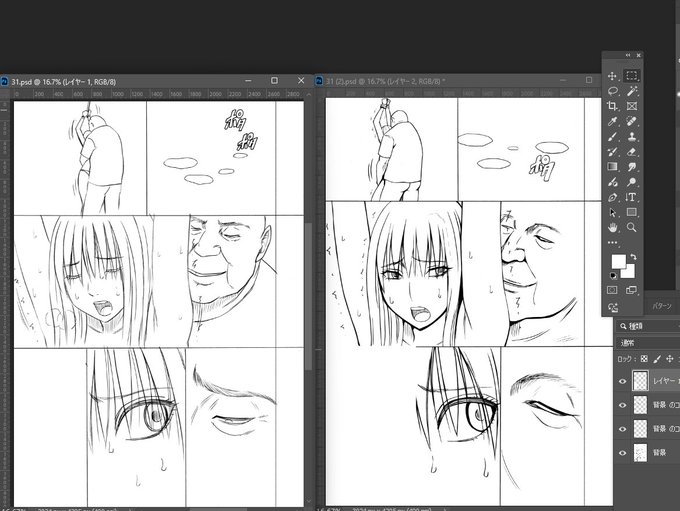Click scroll-down arrow in 31.psd window
Screen dimensions: 680x511
(x=309, y=501)
